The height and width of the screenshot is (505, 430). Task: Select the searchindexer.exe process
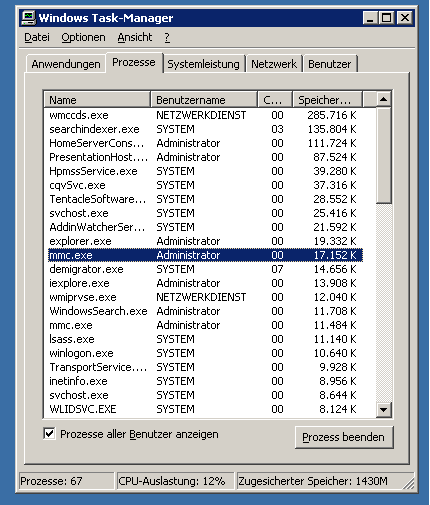pyautogui.click(x=205, y=129)
